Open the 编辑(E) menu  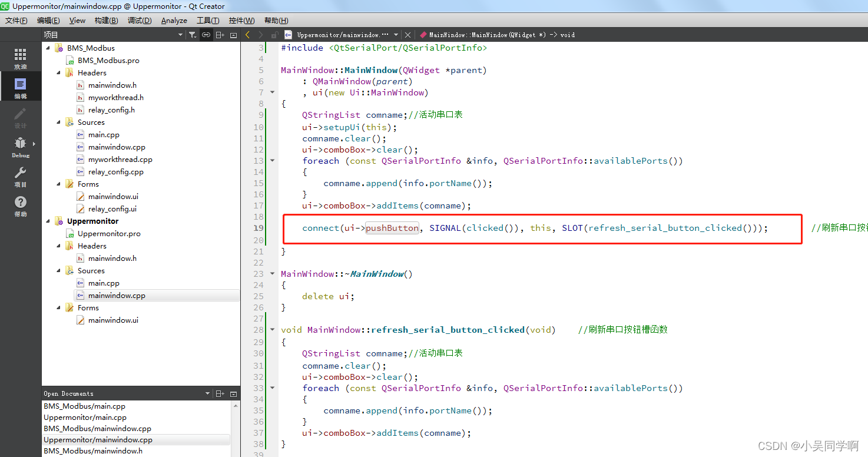coord(48,20)
